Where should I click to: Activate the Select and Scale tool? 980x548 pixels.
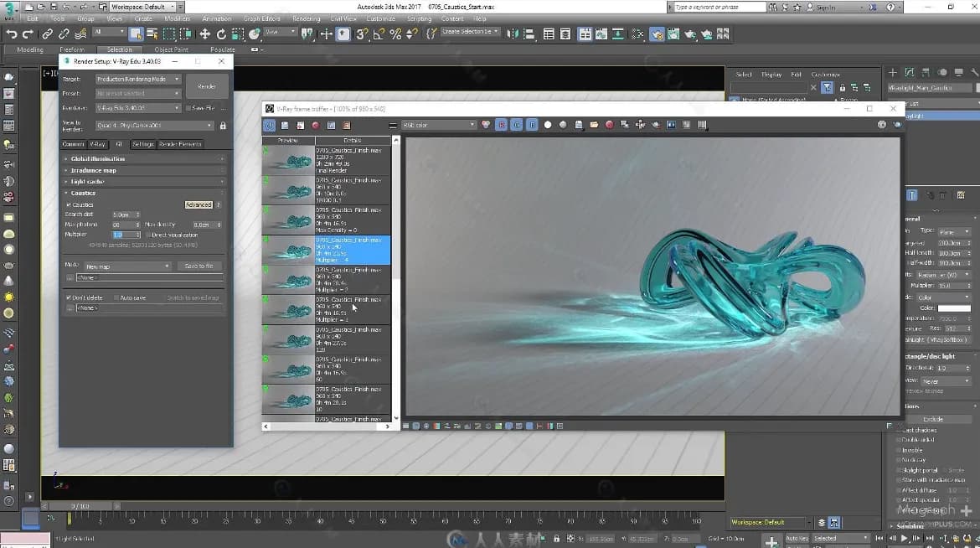pos(238,34)
